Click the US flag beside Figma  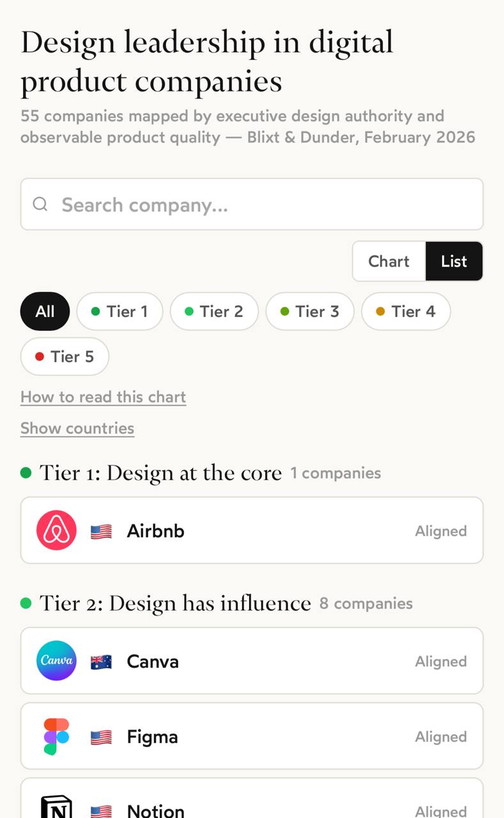coord(101,737)
